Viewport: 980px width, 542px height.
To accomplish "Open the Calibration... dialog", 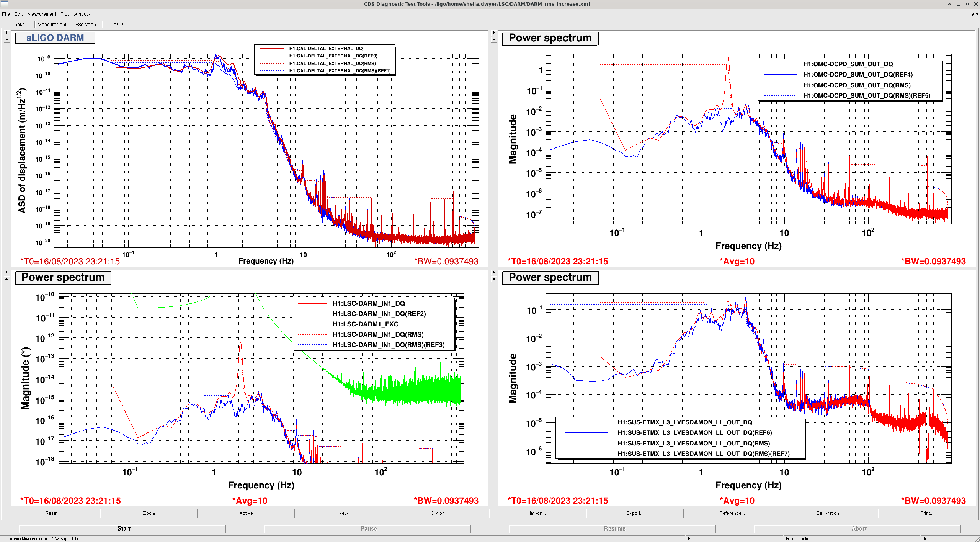I will [830, 513].
